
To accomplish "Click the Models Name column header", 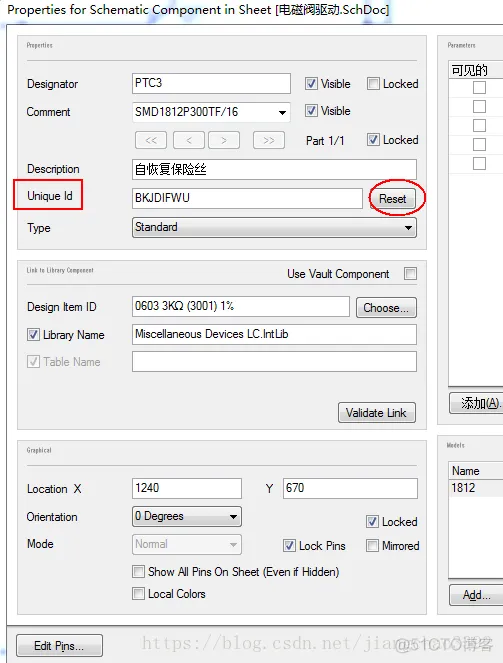I will [476, 471].
